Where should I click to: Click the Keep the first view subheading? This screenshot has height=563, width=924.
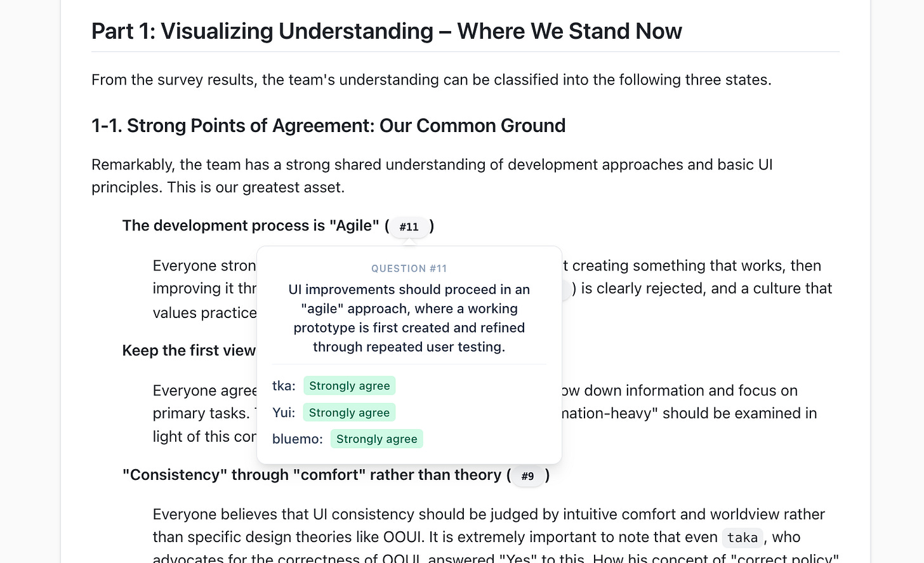(x=189, y=350)
